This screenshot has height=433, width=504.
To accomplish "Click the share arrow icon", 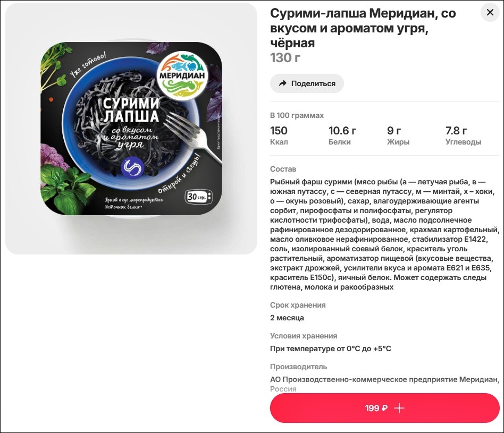I will click(282, 83).
